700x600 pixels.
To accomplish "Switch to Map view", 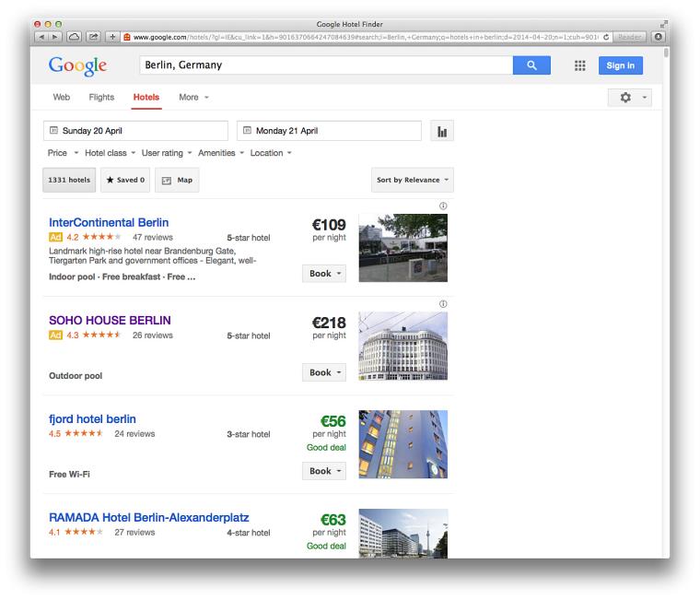I will [x=177, y=180].
